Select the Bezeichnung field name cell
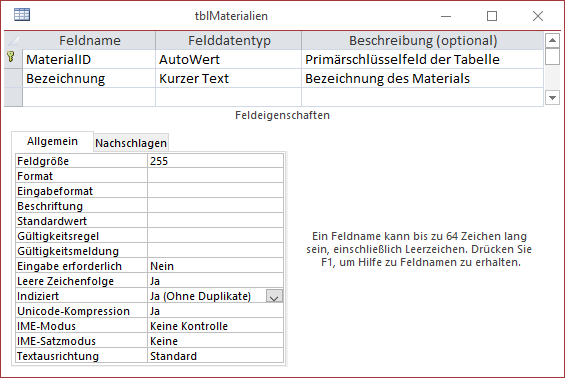 click(x=89, y=78)
